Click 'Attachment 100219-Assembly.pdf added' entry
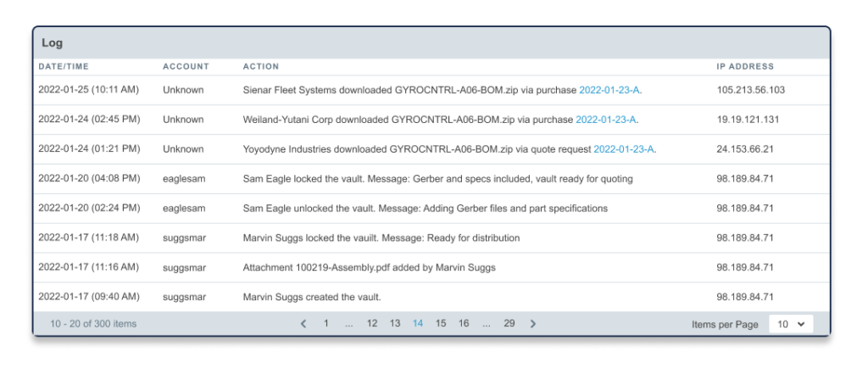Screen dimensions: 868x369 [x=370, y=267]
